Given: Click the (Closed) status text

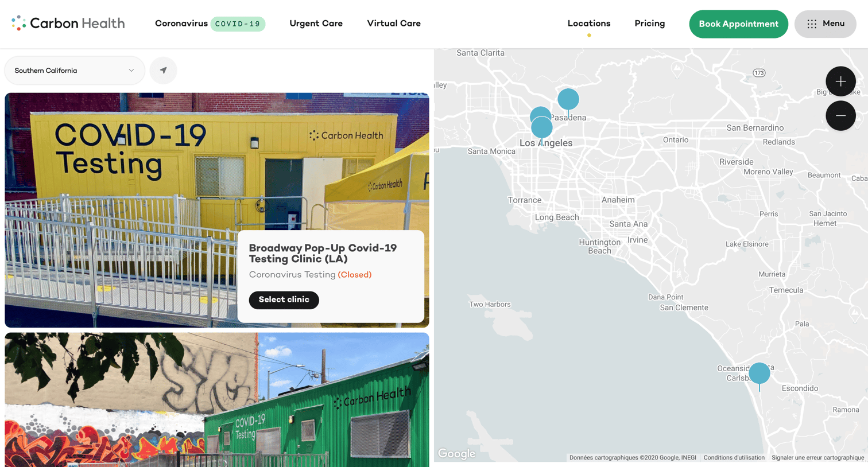Looking at the screenshot, I should (355, 275).
